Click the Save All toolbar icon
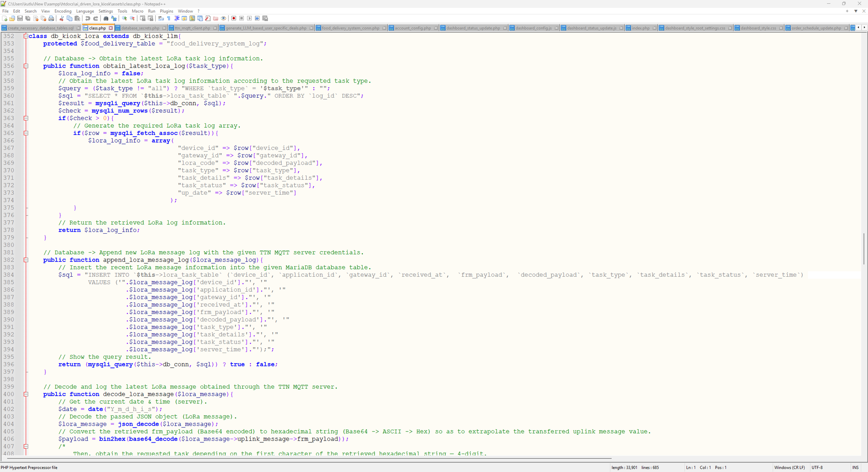This screenshot has width=868, height=472. click(28, 18)
